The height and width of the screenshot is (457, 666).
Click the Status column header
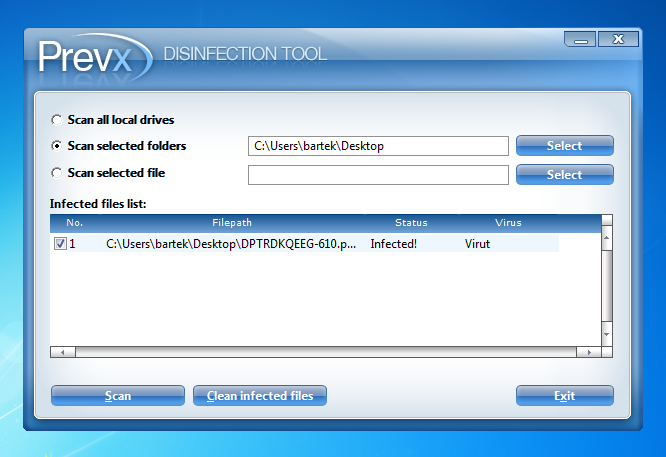point(411,222)
